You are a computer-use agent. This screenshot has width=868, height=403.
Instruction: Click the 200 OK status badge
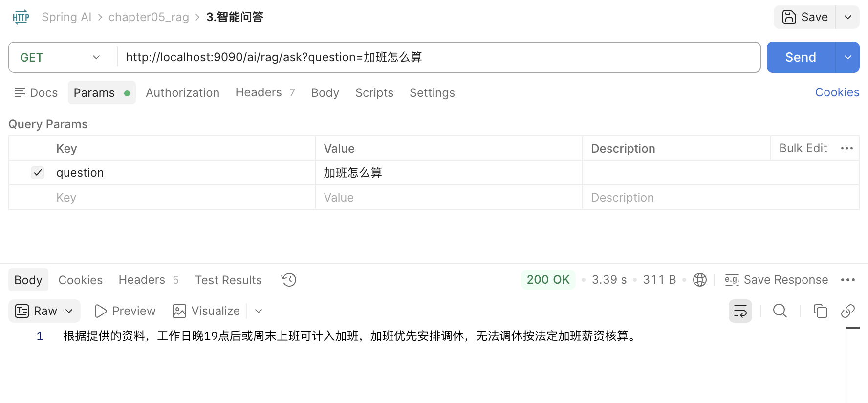point(548,280)
